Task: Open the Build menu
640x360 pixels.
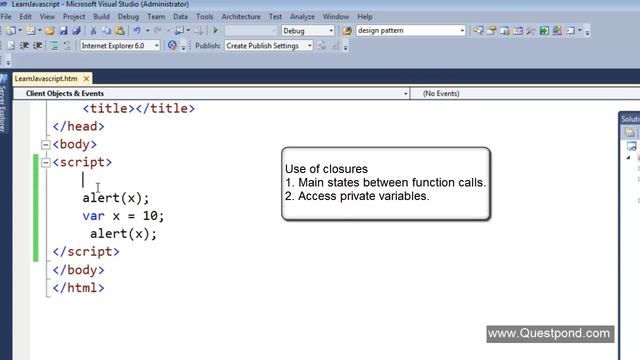Action: click(101, 17)
